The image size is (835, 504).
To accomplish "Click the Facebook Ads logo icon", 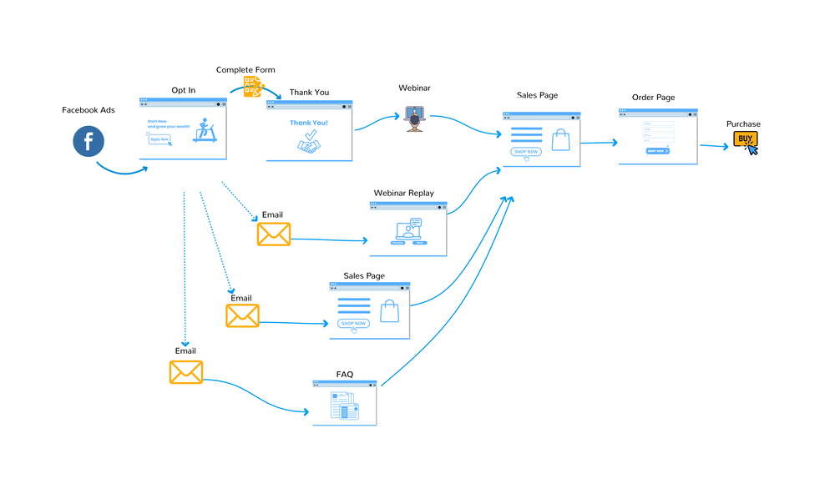I will click(x=89, y=140).
